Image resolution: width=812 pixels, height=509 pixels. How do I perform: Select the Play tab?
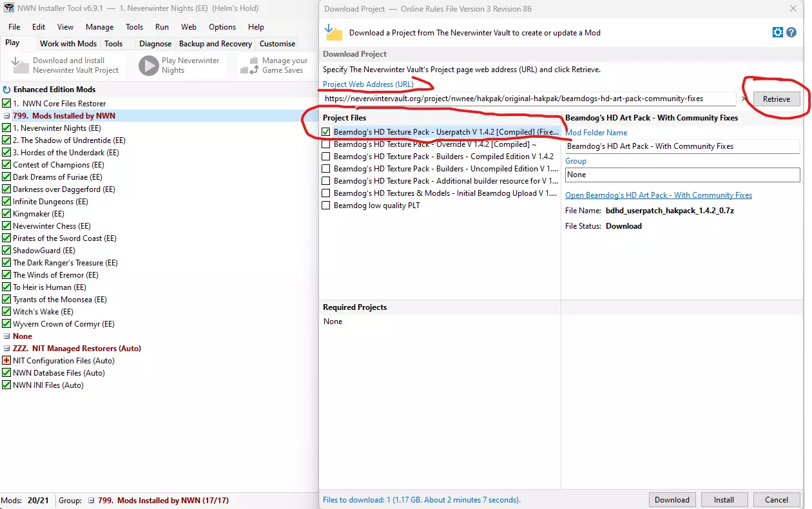[x=12, y=43]
